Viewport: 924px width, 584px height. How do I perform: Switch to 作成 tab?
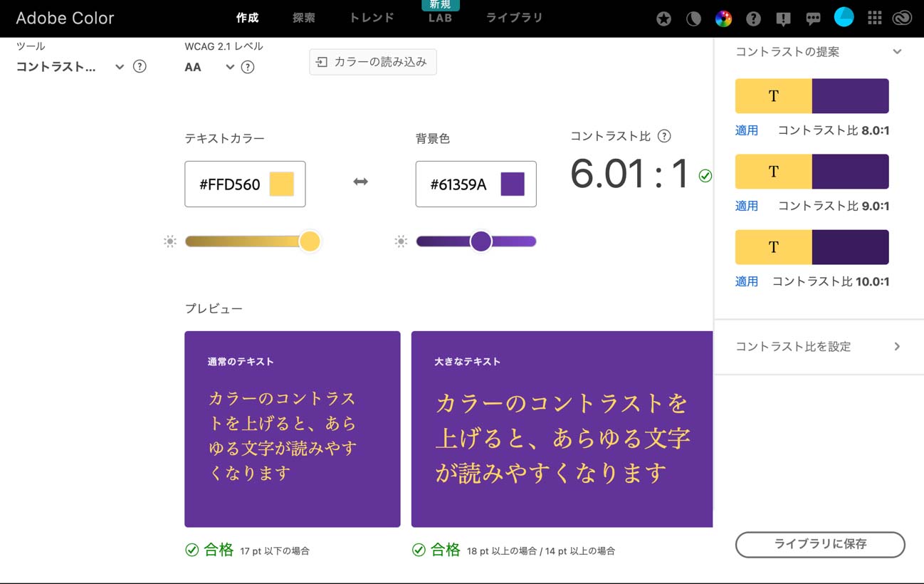(x=247, y=18)
